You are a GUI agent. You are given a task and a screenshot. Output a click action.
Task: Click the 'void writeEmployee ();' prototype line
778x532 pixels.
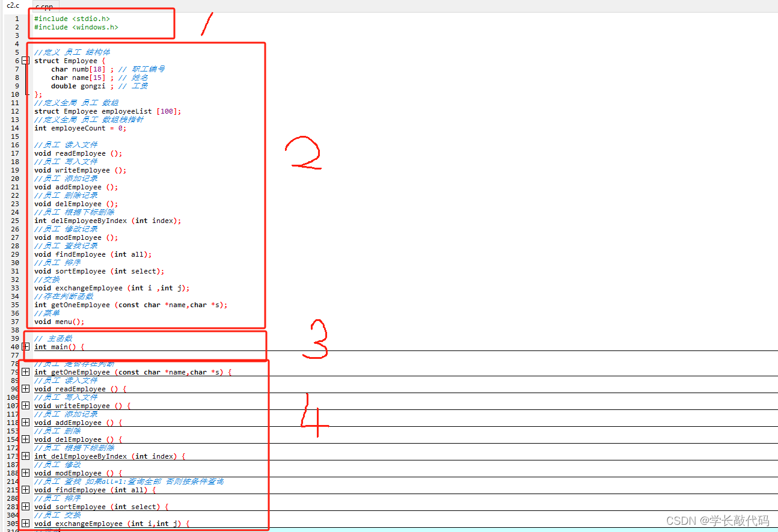[81, 170]
